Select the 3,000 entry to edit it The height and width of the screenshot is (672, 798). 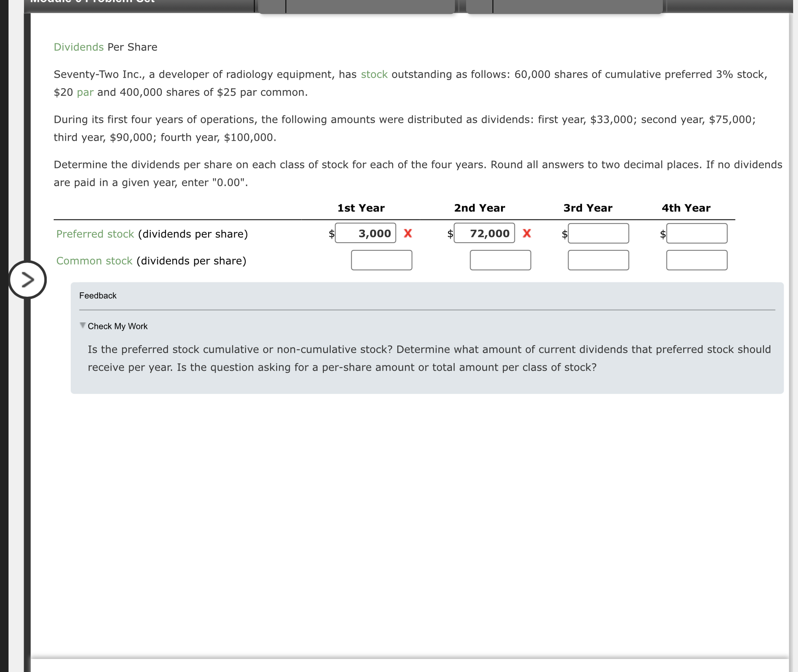coord(365,233)
